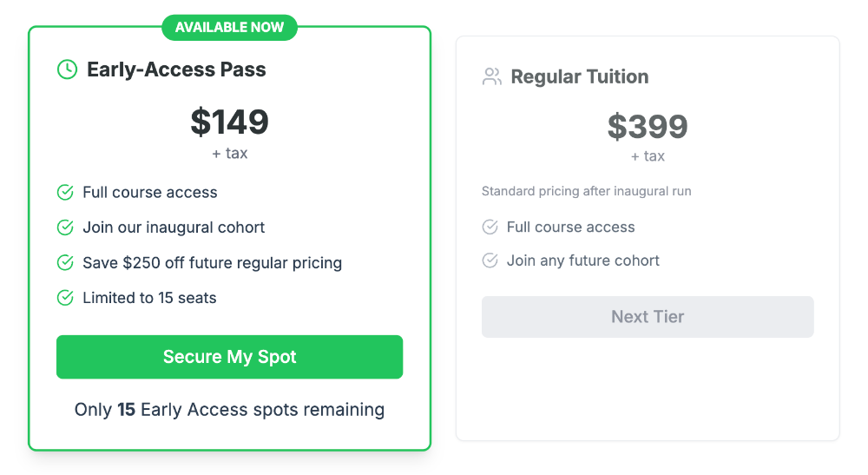Click the checkmark beside Save $250 off
Image resolution: width=868 pixels, height=475 pixels.
(x=65, y=262)
